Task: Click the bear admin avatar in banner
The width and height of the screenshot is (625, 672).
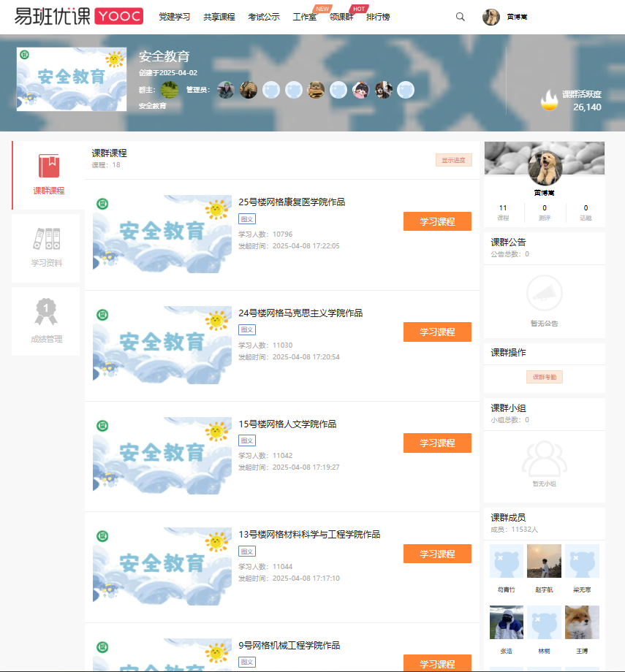Action: tap(316, 90)
